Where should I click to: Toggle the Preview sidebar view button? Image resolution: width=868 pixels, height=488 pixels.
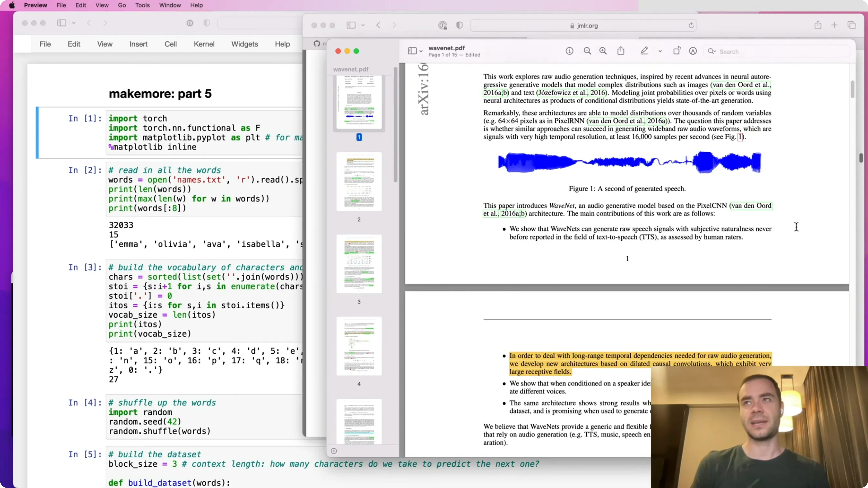pyautogui.click(x=412, y=51)
